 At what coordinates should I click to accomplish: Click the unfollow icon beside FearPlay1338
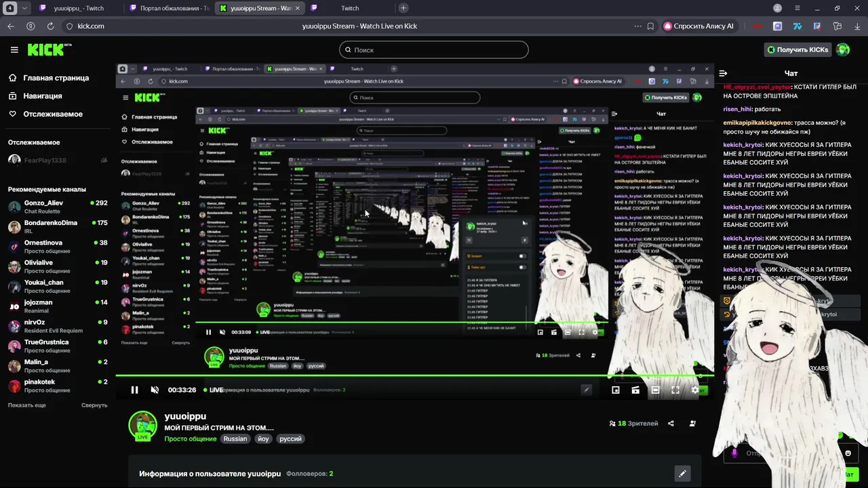pyautogui.click(x=104, y=160)
